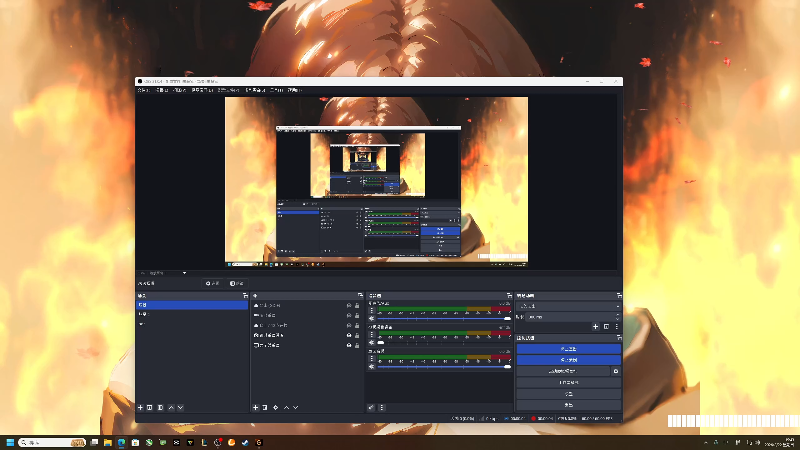Open the virtual camera settings gear
800x450 pixels.
(x=616, y=371)
